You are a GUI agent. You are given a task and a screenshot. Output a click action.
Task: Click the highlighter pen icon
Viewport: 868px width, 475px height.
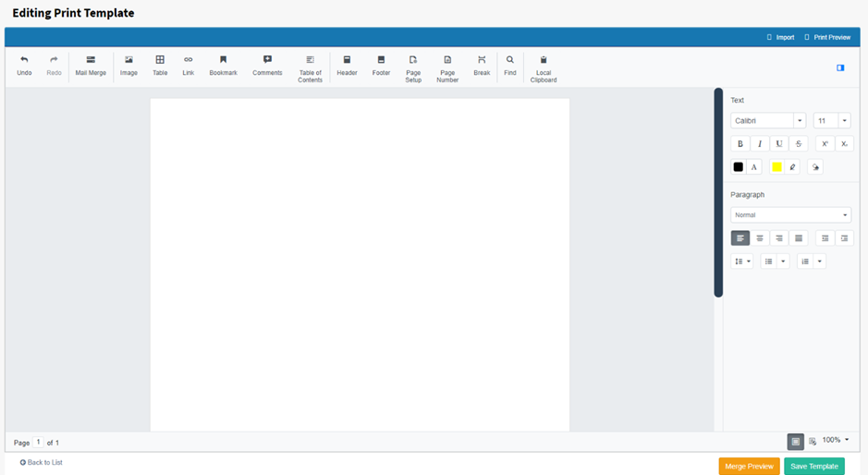tap(793, 166)
